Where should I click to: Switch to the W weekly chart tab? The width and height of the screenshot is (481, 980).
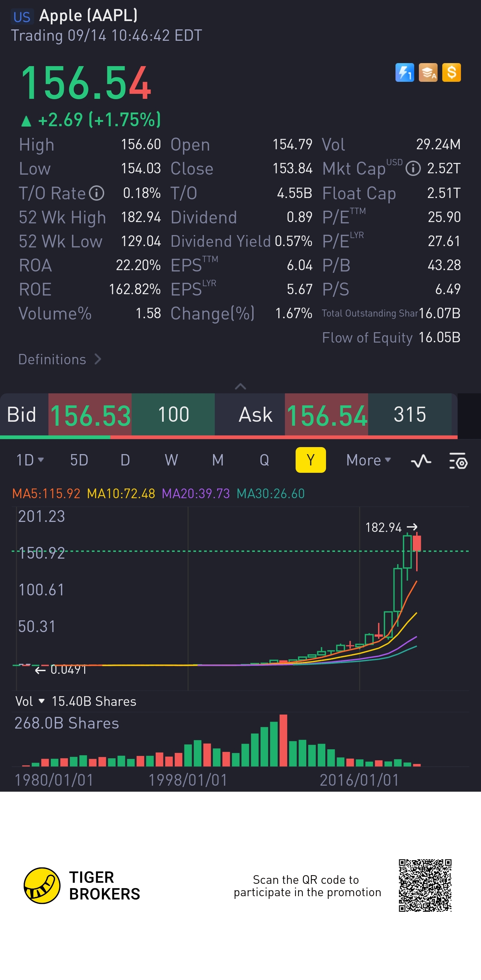point(171,460)
